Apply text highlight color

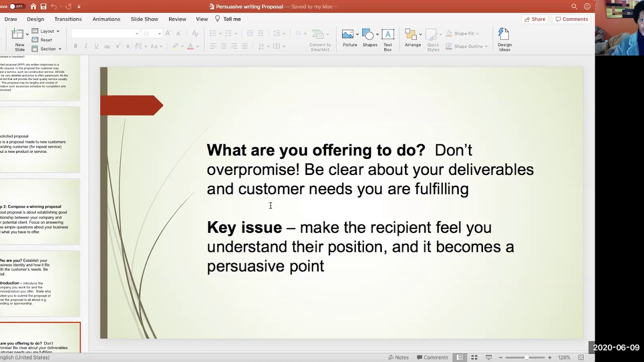point(175,46)
